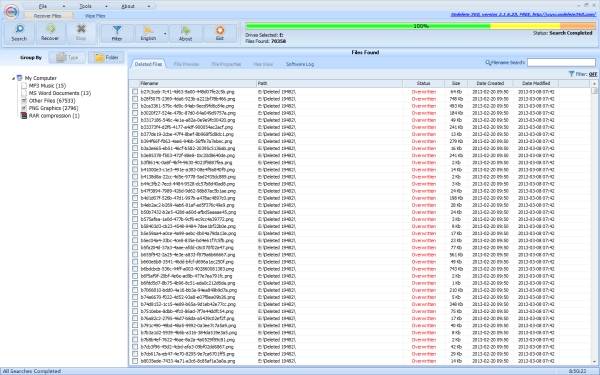Click the funnel icon beside Filter: OFF
Screen dimensions: 600x375
point(571,74)
